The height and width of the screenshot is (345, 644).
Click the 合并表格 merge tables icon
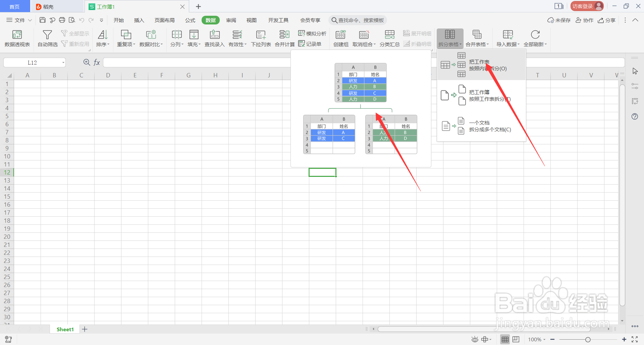click(477, 34)
